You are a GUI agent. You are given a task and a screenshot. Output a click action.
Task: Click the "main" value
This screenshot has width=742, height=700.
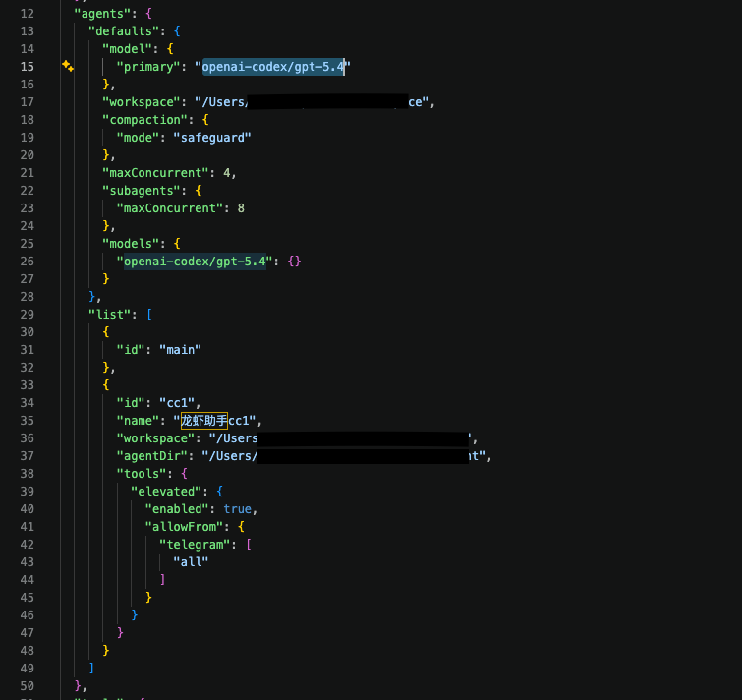(180, 350)
